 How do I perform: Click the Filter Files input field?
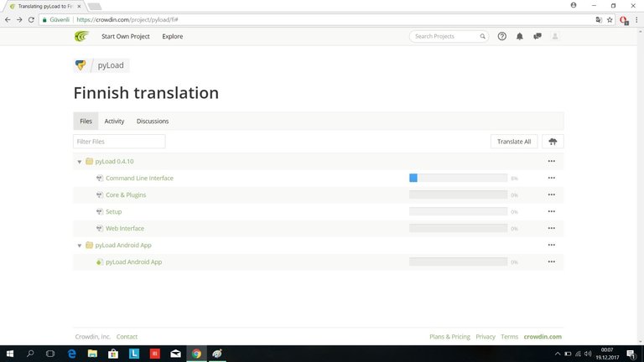coord(119,142)
